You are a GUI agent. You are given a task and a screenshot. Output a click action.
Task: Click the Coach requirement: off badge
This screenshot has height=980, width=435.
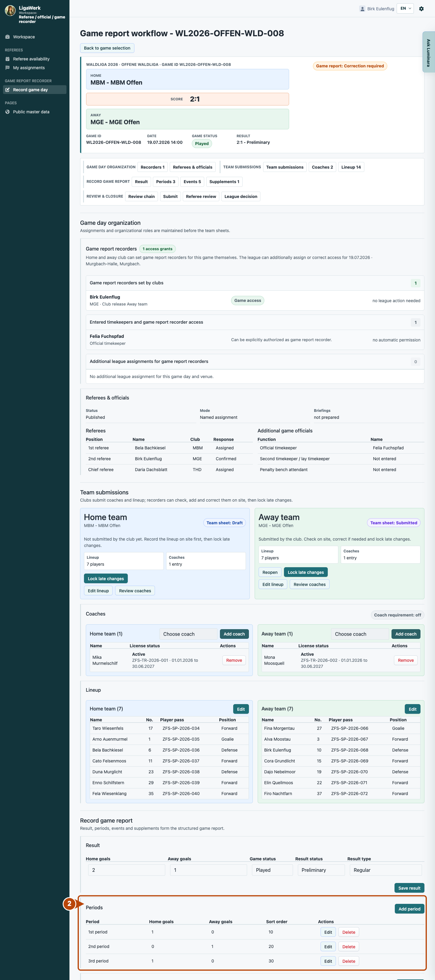[x=397, y=615]
